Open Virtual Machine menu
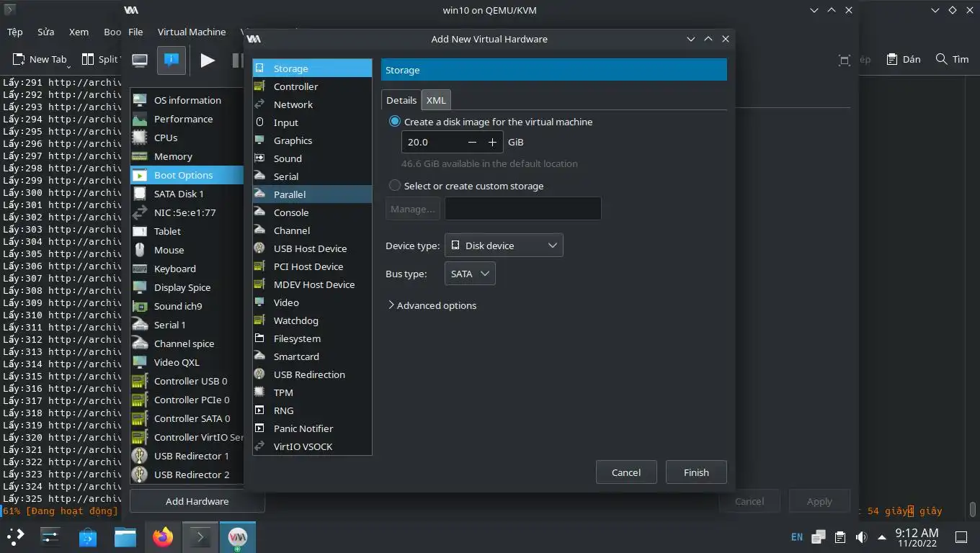The image size is (980, 553). [192, 32]
